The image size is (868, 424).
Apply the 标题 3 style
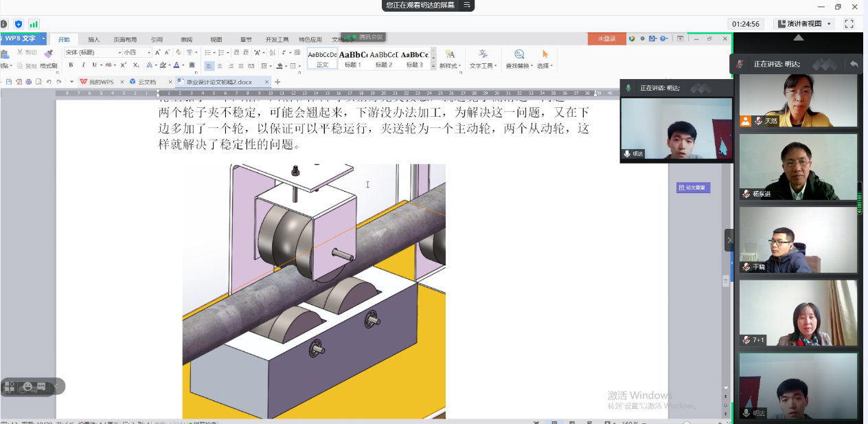(x=415, y=59)
